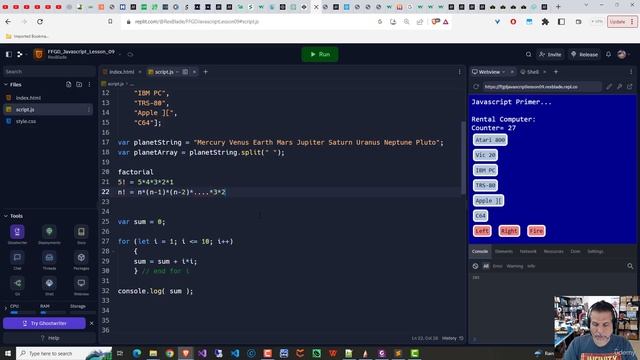Expand the CPU RAM Storage resources
Image resolution: width=640 pixels, height=360 pixels.
[5, 309]
